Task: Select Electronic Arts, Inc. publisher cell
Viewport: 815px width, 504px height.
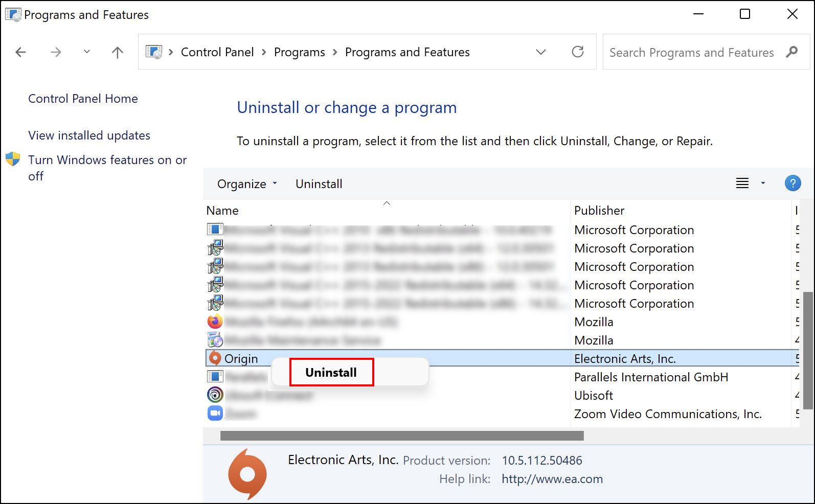Action: [x=625, y=359]
